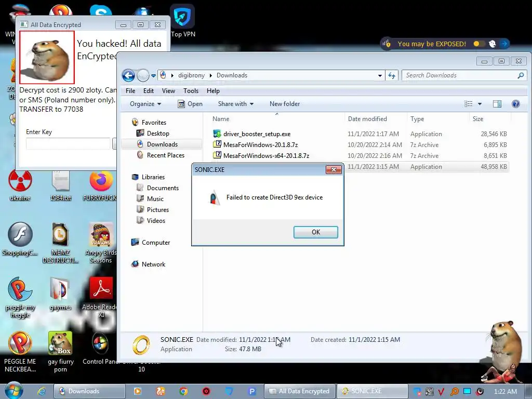The height and width of the screenshot is (399, 532).
Task: Open the more view options arrow
Action: point(480,104)
